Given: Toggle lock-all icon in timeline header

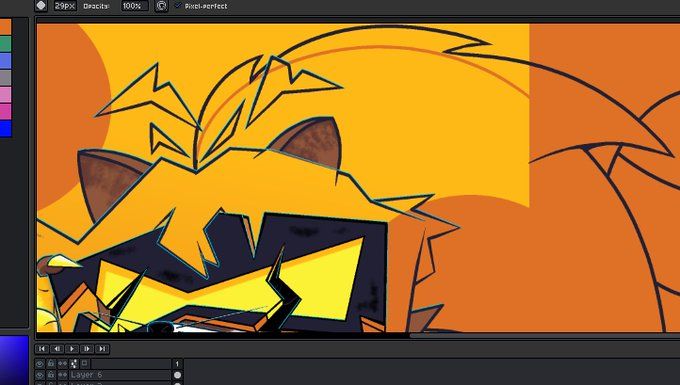Looking at the screenshot, I should point(51,363).
